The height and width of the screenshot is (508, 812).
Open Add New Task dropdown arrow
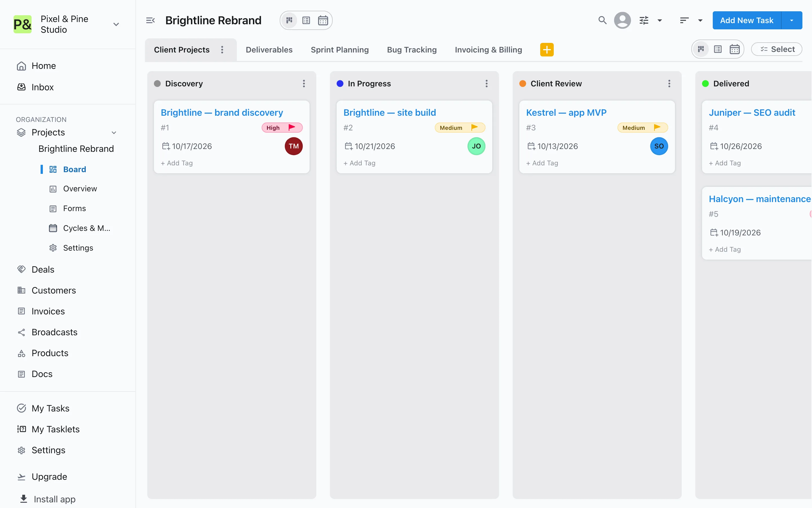(x=791, y=21)
